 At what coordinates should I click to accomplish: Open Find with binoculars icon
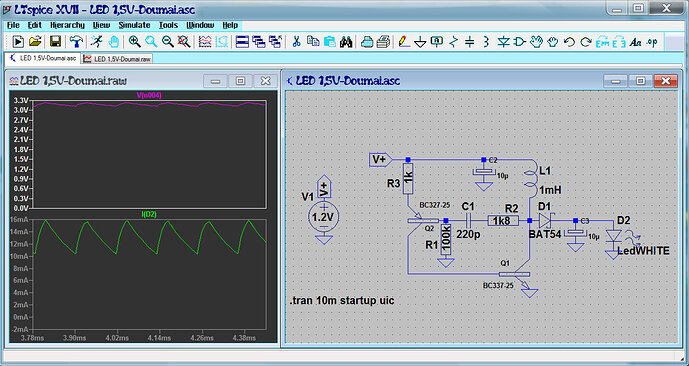tap(346, 42)
